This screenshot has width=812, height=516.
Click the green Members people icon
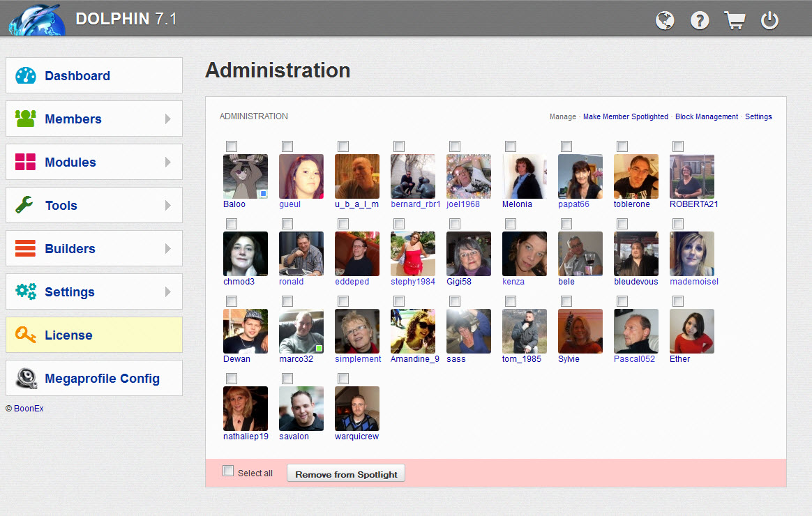click(25, 119)
